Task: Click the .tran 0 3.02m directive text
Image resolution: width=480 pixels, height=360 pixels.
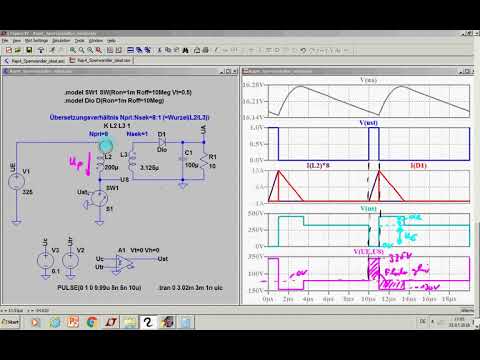Action: tap(190, 288)
